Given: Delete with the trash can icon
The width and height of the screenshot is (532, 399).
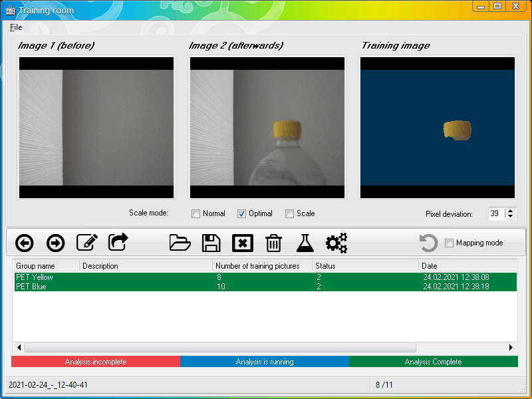Looking at the screenshot, I should point(273,243).
